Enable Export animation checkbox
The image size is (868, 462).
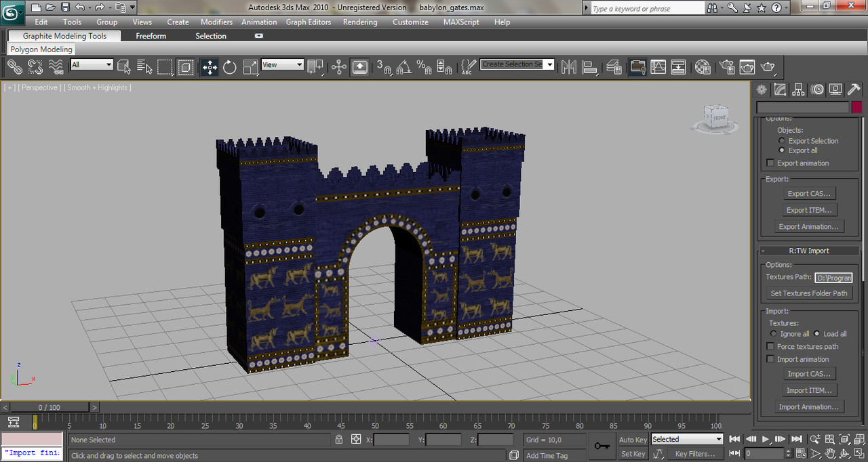(770, 163)
